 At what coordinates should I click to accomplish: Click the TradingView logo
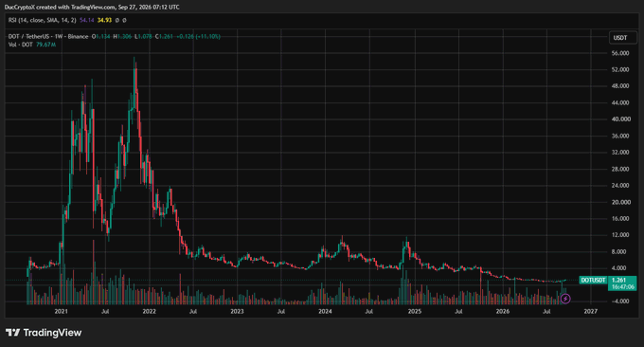44,332
